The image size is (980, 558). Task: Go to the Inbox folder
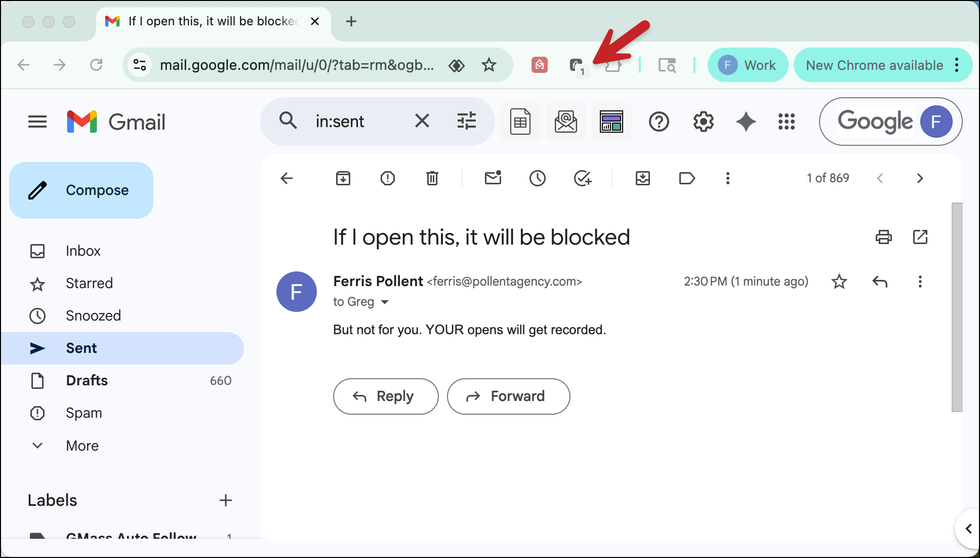(x=83, y=251)
